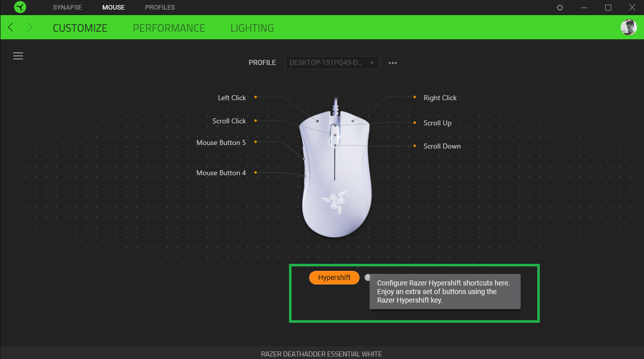644x359 pixels.
Task: Click the Hypershift help question icon
Action: 368,277
